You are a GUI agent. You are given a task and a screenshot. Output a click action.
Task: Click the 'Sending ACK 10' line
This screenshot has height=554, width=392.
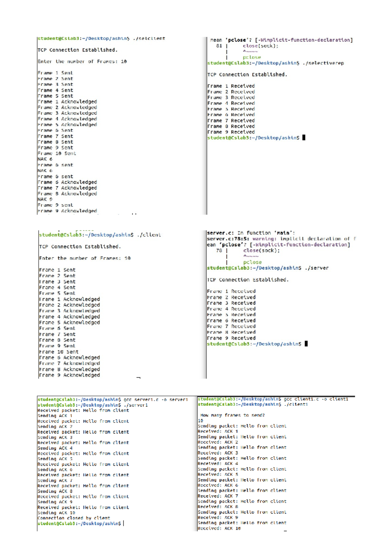56,513
